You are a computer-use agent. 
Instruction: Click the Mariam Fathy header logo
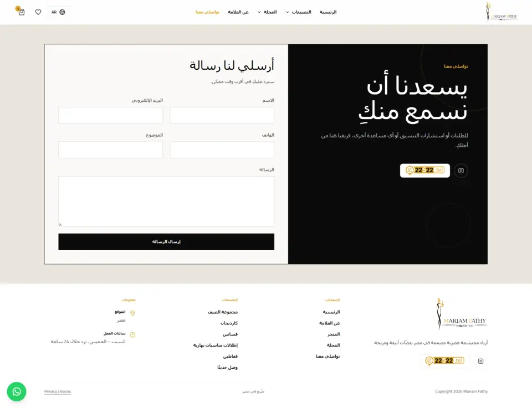pos(502,12)
